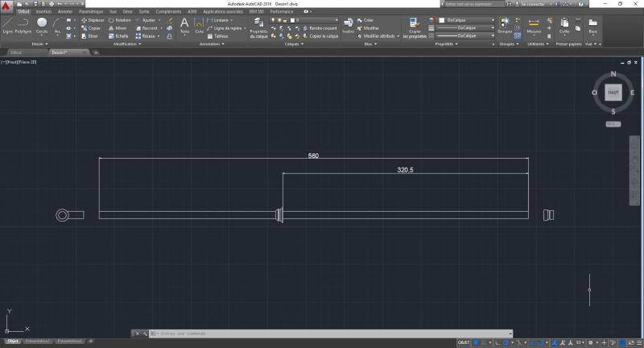Toggle OBJET model space in status bar
Image resolution: width=644 pixels, height=348 pixels.
(464, 342)
